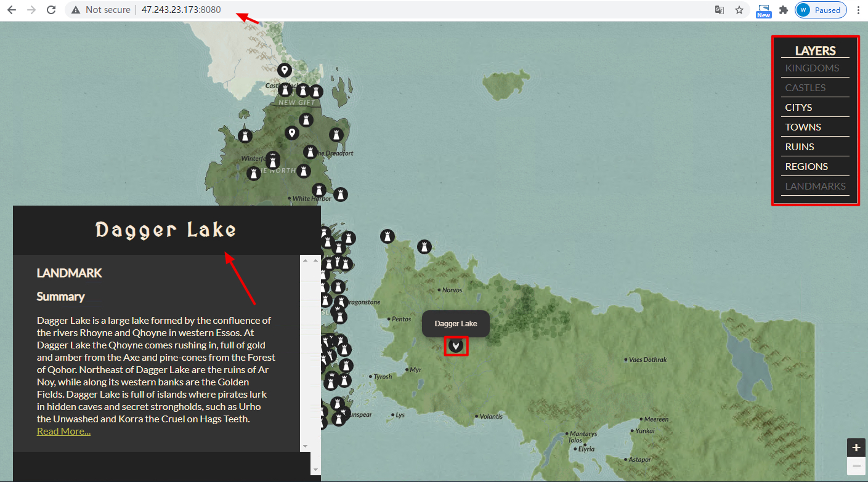
Task: Click the Dagger Lake panel title
Action: click(166, 230)
